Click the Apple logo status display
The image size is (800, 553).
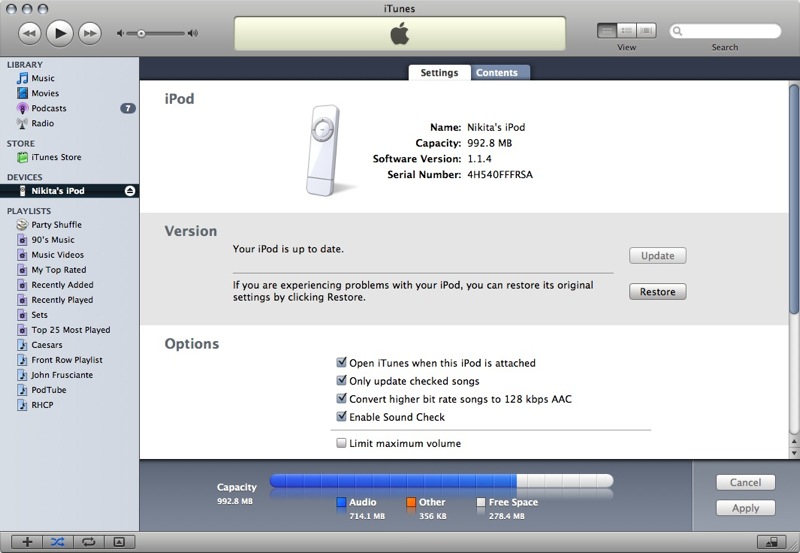point(399,34)
